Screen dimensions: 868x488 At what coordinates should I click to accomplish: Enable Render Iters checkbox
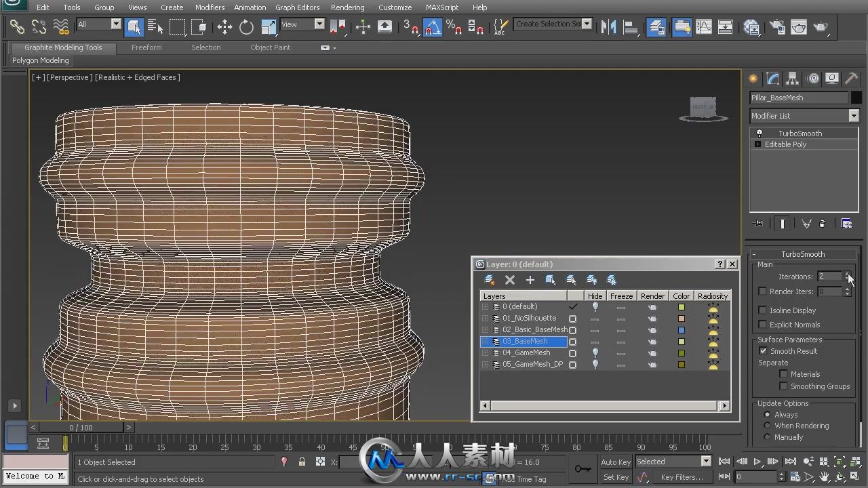762,291
